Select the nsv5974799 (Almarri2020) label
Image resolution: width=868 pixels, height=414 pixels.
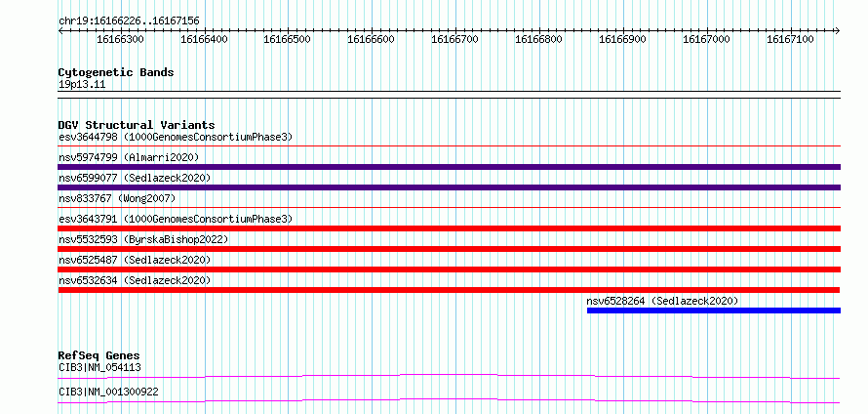(129, 157)
